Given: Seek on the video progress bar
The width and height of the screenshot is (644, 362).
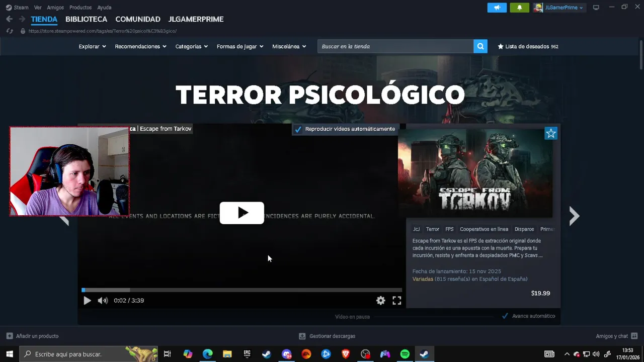Looking at the screenshot, I should coord(242,290).
